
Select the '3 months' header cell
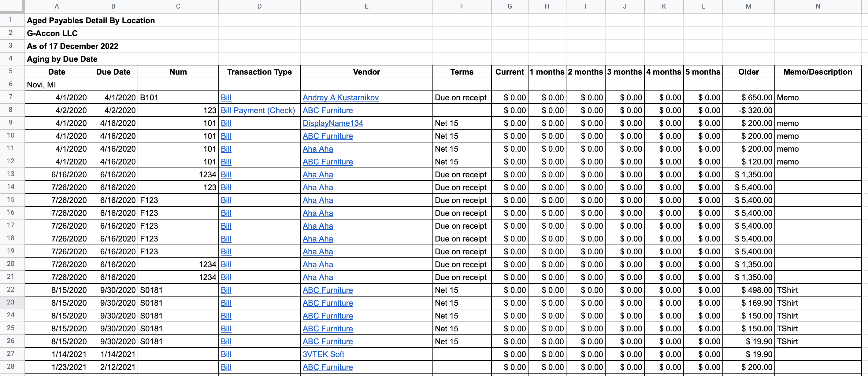pos(625,72)
